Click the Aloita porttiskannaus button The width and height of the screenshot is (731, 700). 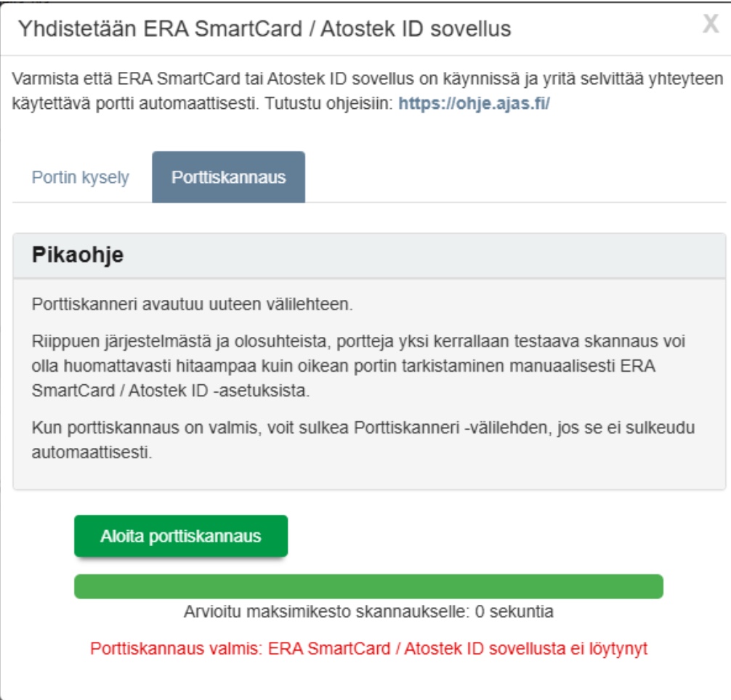click(181, 537)
